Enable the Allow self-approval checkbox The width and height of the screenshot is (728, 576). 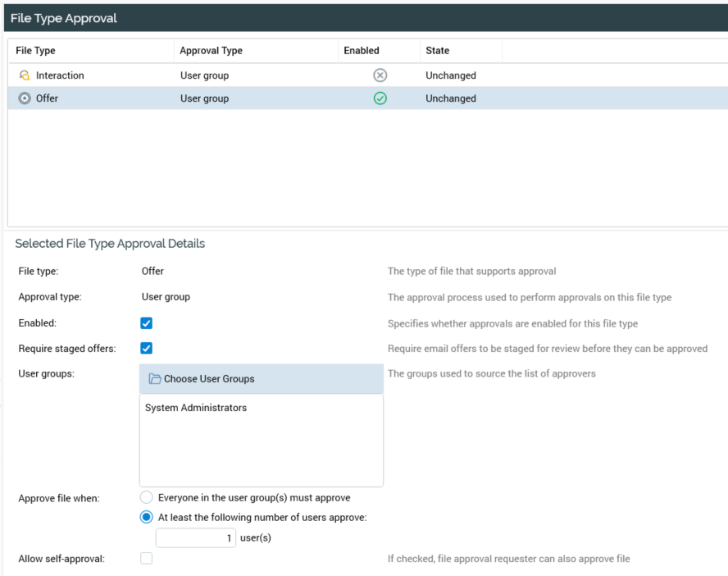pos(147,559)
